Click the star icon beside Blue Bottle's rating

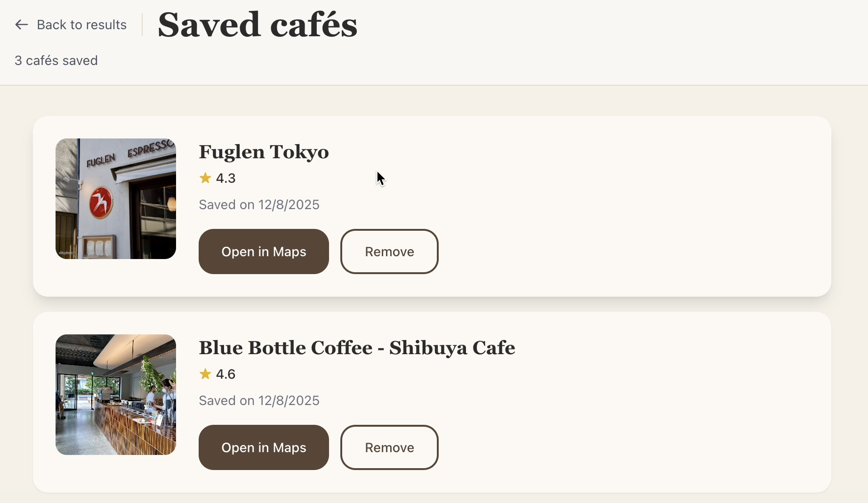click(205, 374)
